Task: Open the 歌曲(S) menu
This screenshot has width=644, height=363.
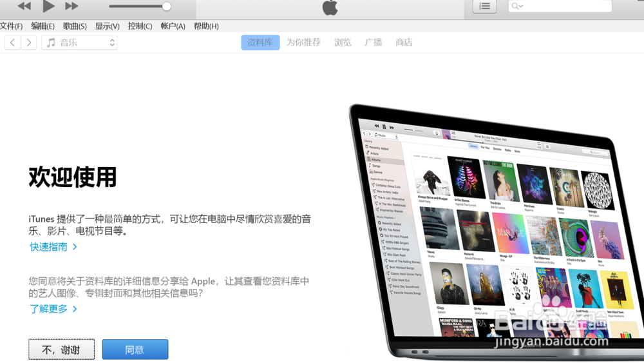Action: (75, 26)
